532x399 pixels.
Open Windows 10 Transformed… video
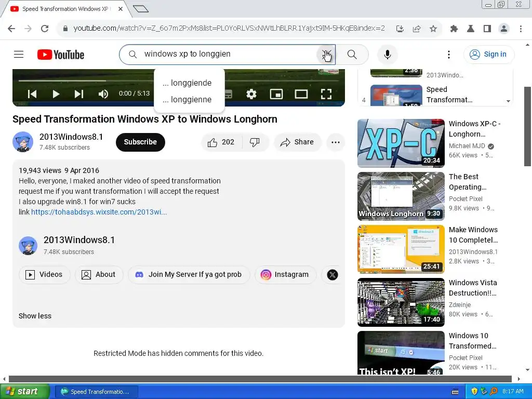coord(401,353)
